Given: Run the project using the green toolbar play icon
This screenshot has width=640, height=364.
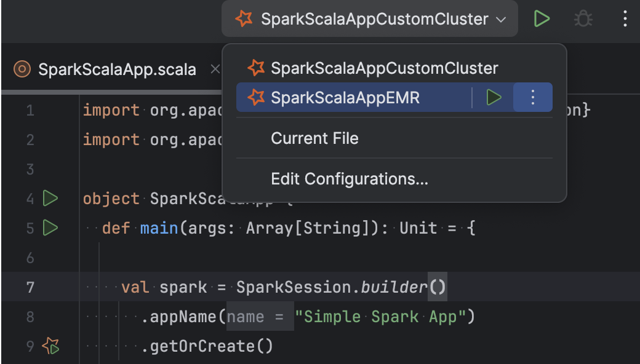Looking at the screenshot, I should [542, 18].
